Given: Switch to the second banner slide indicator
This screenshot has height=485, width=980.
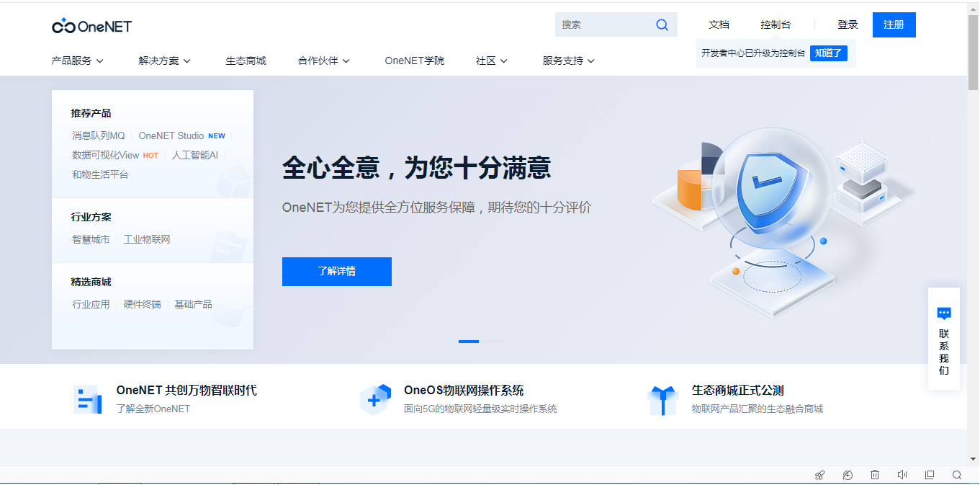Looking at the screenshot, I should click(x=492, y=341).
